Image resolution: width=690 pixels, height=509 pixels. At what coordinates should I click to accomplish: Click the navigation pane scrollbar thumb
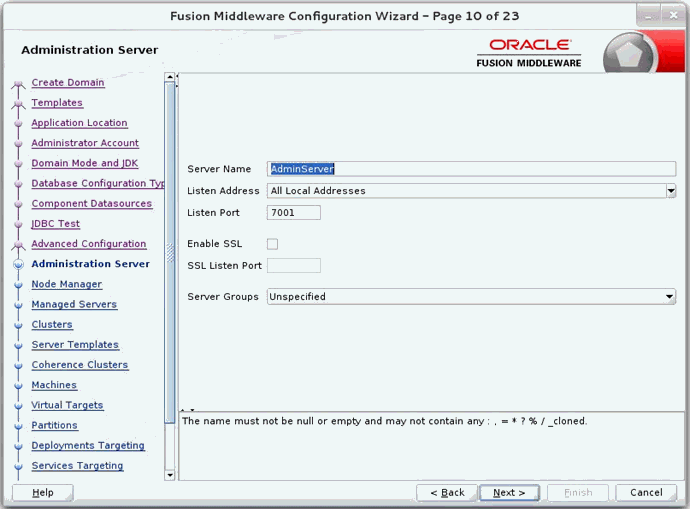tap(169, 253)
